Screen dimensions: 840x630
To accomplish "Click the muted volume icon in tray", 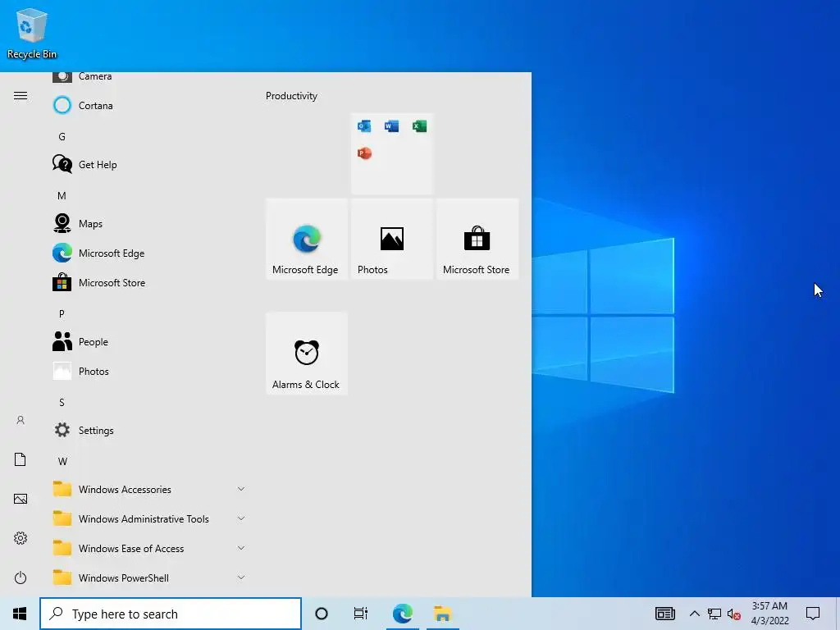I will point(734,614).
